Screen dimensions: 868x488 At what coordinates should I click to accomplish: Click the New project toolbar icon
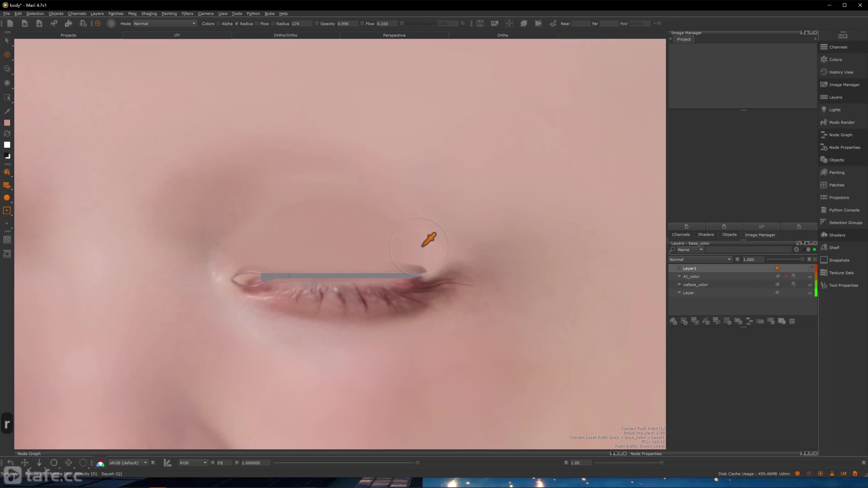point(10,23)
